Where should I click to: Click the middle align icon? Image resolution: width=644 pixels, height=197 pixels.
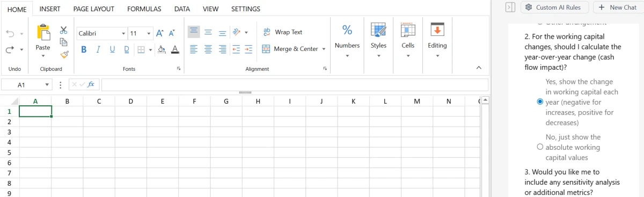coord(208,32)
